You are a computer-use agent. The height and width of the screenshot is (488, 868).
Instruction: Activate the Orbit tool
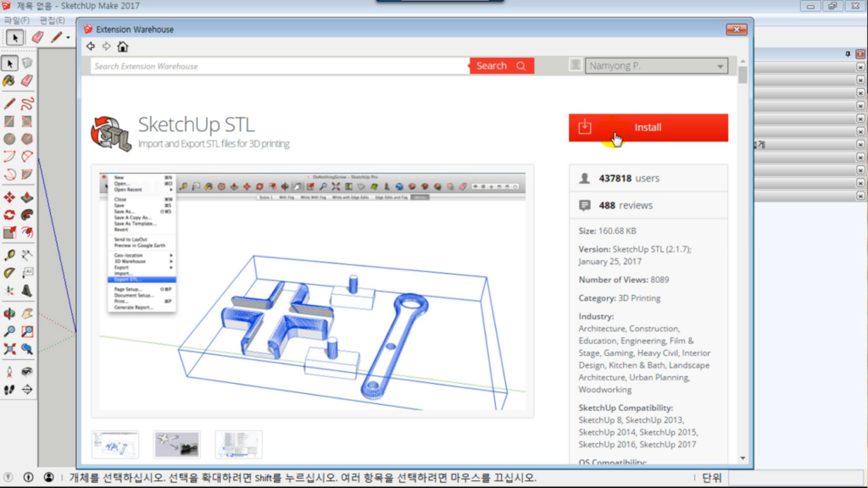click(9, 313)
